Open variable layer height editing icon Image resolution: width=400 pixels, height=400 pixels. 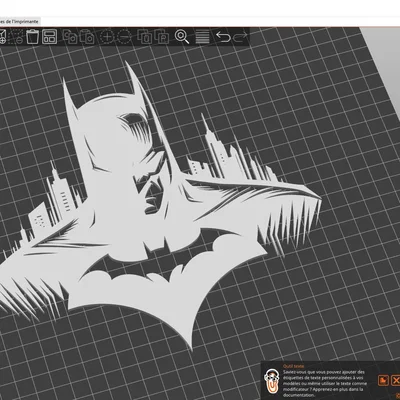[x=202, y=37]
